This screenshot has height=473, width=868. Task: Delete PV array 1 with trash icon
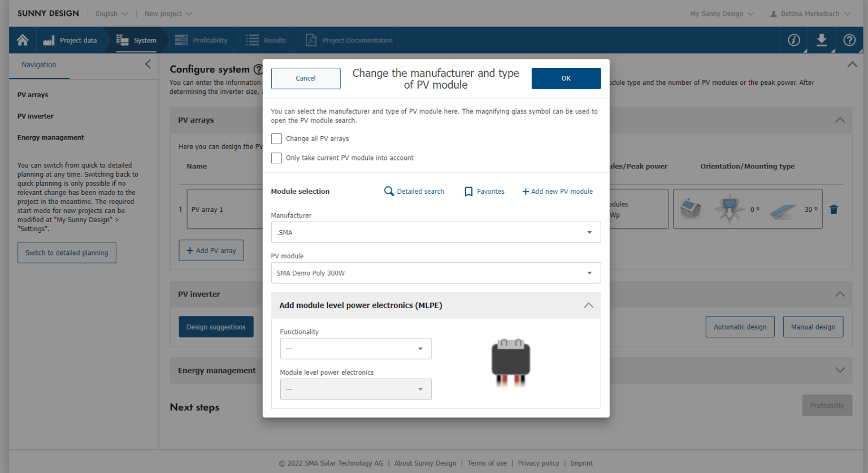tap(834, 210)
